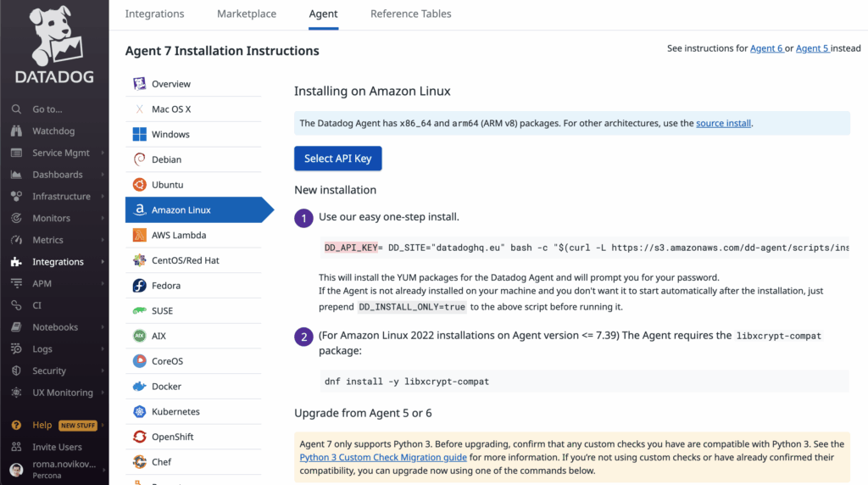868x485 pixels.
Task: Open the Reference Tables tab
Action: click(410, 14)
